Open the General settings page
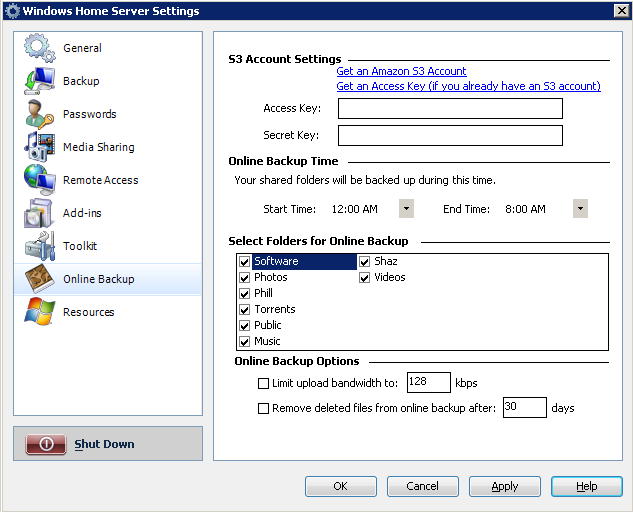The height and width of the screenshot is (512, 633). pyautogui.click(x=107, y=48)
